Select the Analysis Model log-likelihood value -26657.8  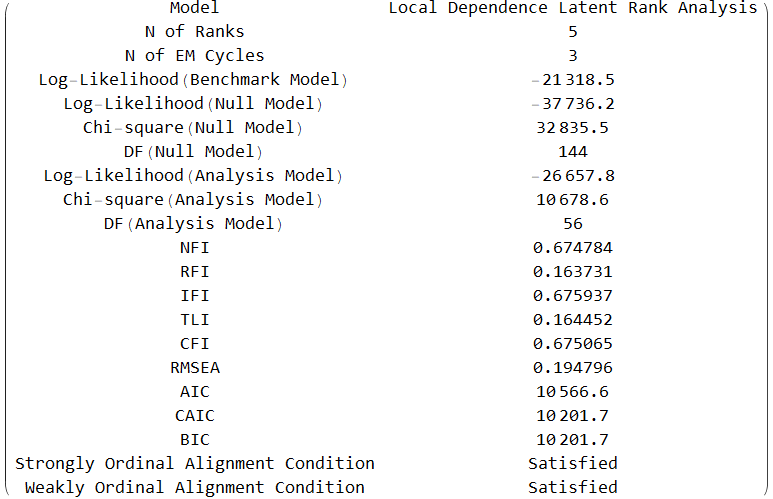coord(572,176)
